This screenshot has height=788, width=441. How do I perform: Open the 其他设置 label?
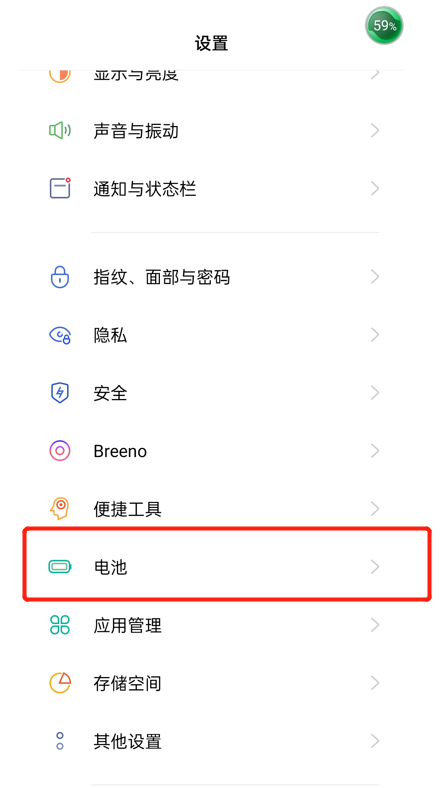(128, 741)
